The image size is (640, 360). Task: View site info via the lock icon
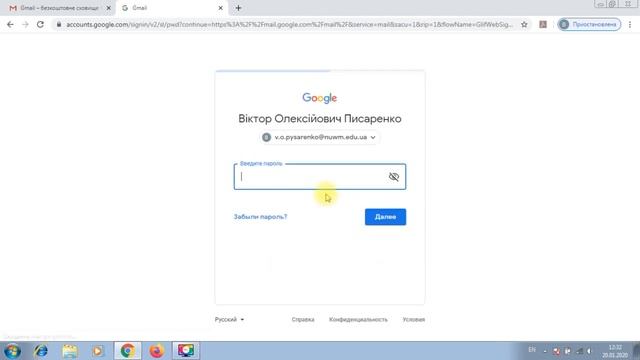[x=59, y=24]
